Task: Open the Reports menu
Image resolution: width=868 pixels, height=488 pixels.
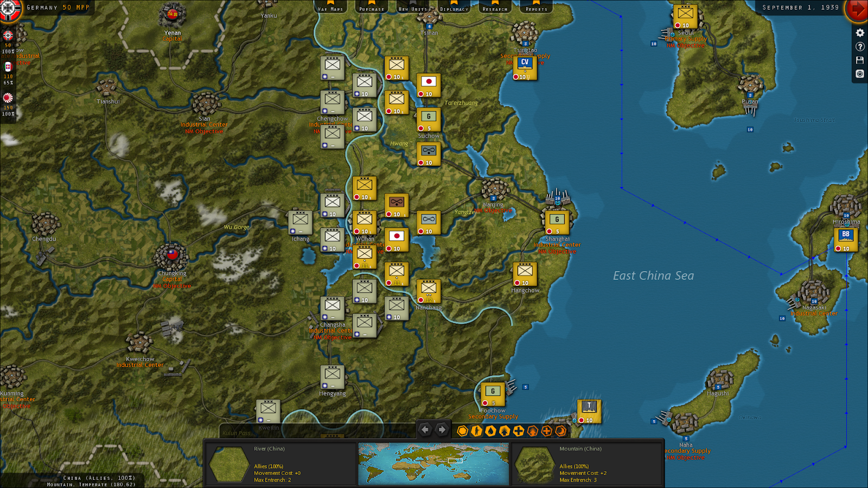Action: click(x=535, y=9)
